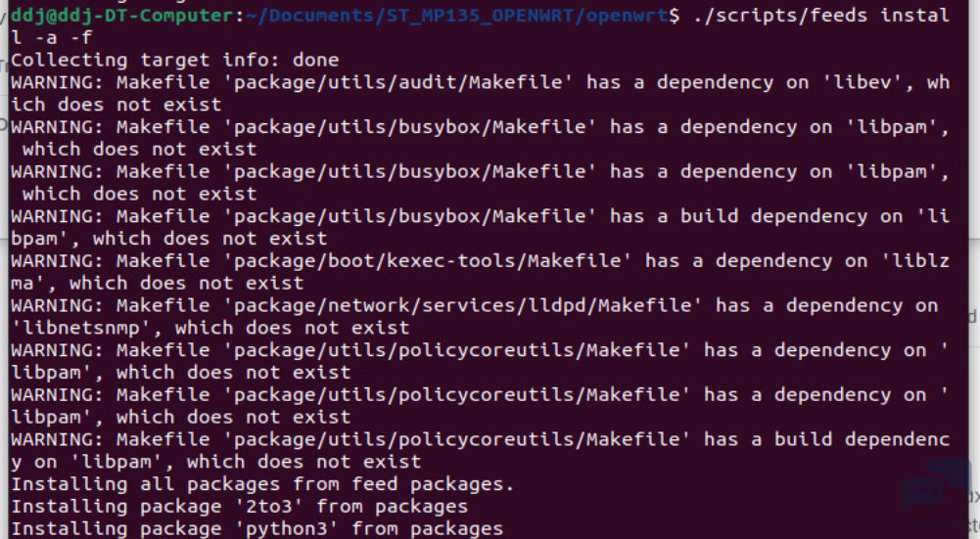The image size is (980, 539).
Task: Click the WARNING label on the audit line
Action: point(57,82)
